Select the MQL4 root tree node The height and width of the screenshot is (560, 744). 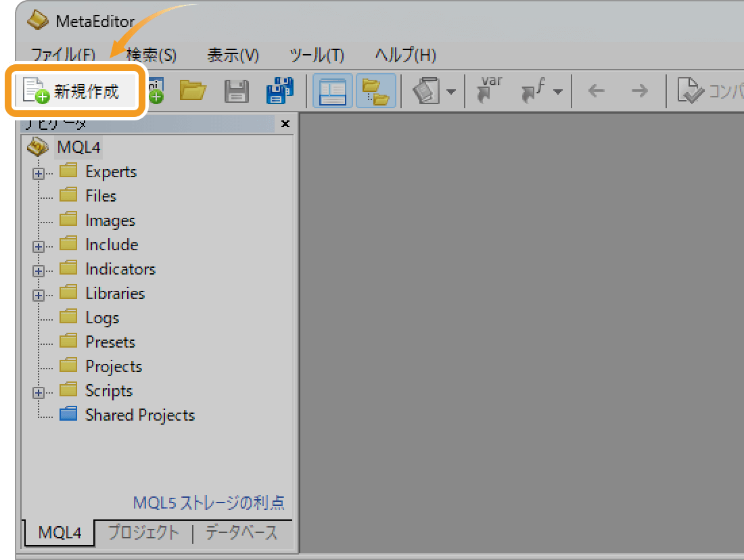pos(78,147)
